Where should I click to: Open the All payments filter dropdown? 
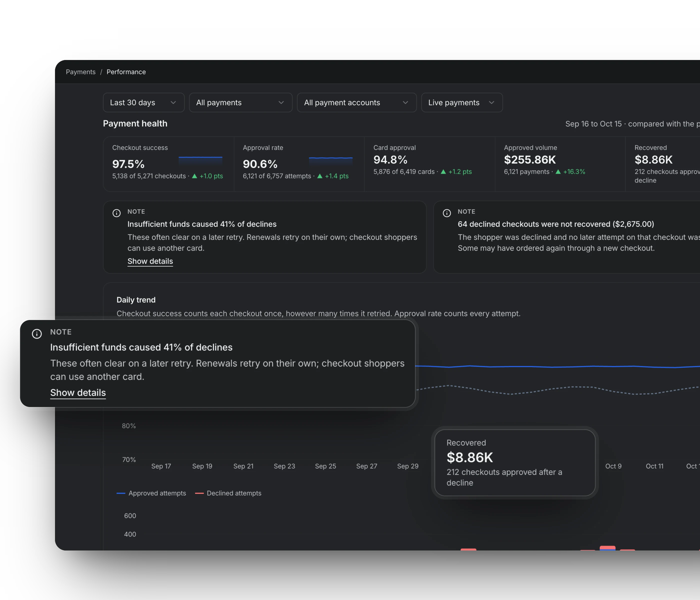pos(240,102)
